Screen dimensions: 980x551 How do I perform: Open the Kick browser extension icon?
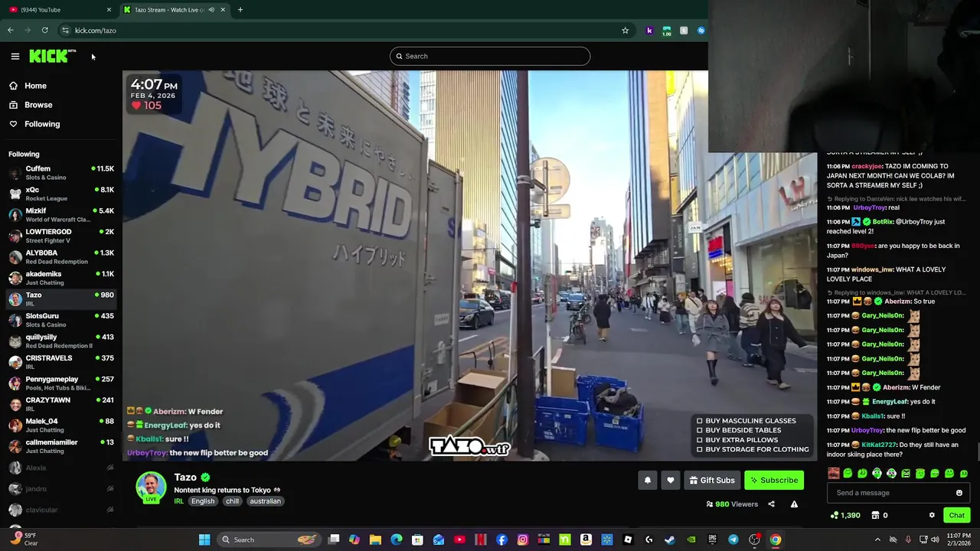[x=649, y=31]
